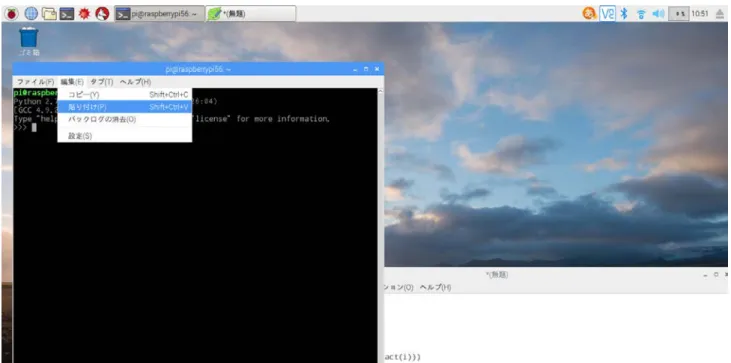Open the タブ(T) menu in terminal

click(101, 82)
